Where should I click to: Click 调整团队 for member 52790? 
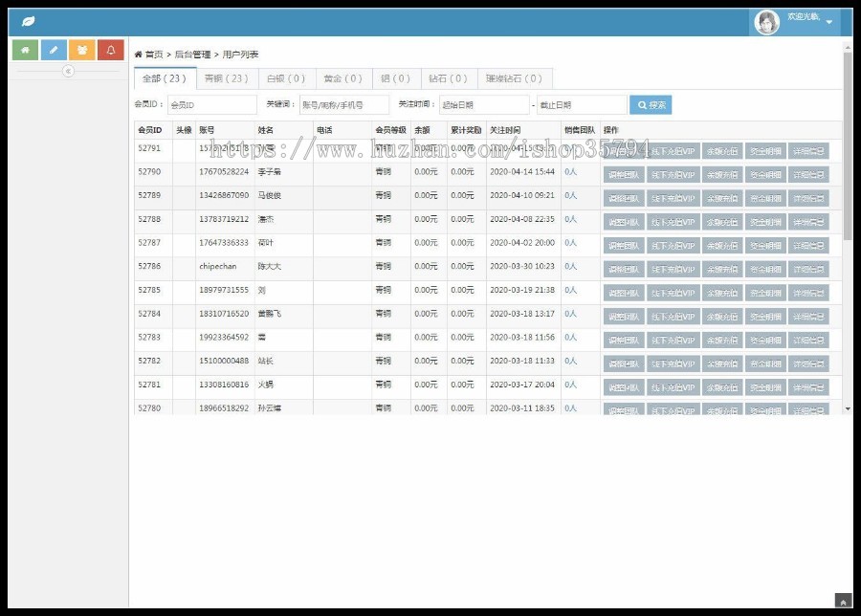[624, 175]
